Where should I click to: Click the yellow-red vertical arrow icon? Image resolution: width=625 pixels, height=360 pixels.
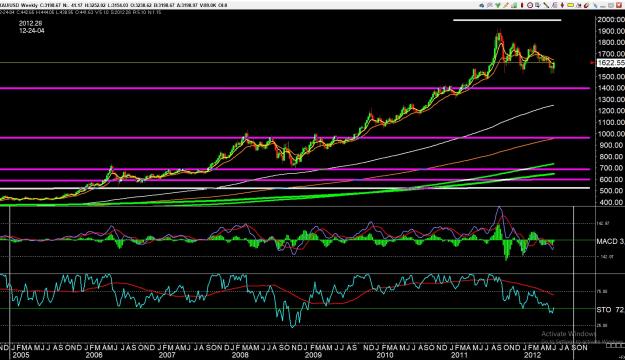562,5
